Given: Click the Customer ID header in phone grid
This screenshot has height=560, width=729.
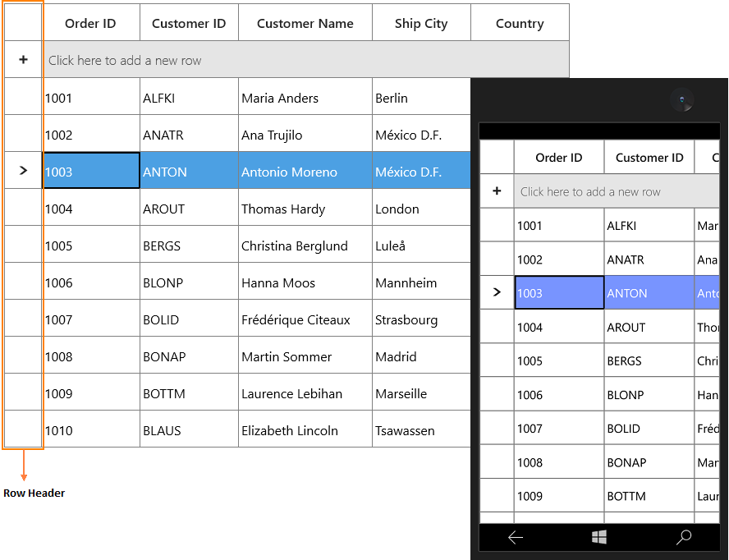Looking at the screenshot, I should [x=649, y=158].
